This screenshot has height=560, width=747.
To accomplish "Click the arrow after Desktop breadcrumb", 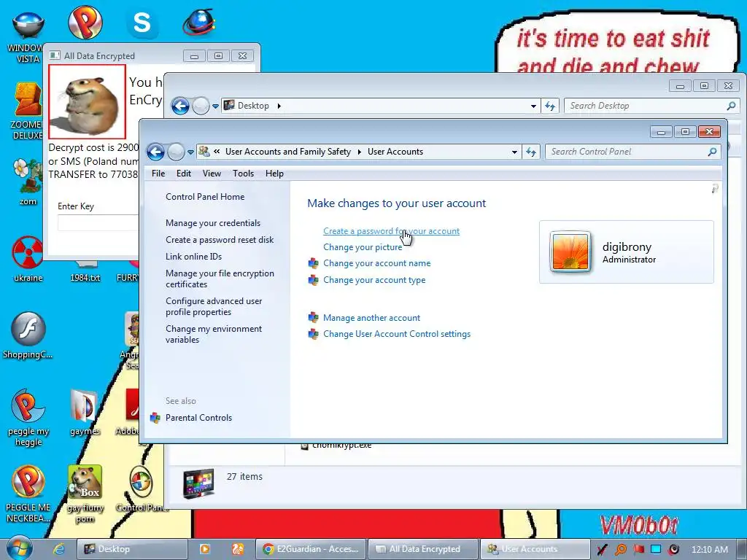I will pos(279,106).
